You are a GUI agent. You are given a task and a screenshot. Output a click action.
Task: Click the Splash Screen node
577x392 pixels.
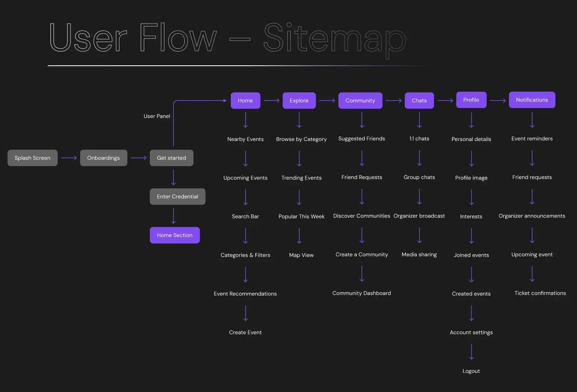(x=32, y=158)
